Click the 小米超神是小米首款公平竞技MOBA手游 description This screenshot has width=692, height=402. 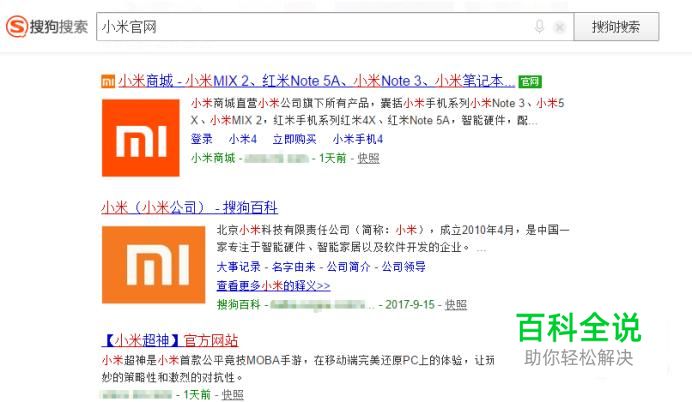click(x=298, y=369)
